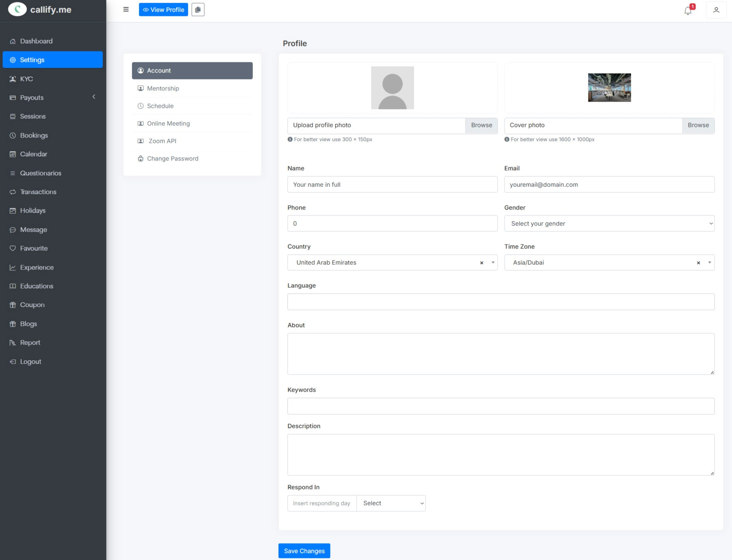Click the Experience chart icon

[x=13, y=268]
